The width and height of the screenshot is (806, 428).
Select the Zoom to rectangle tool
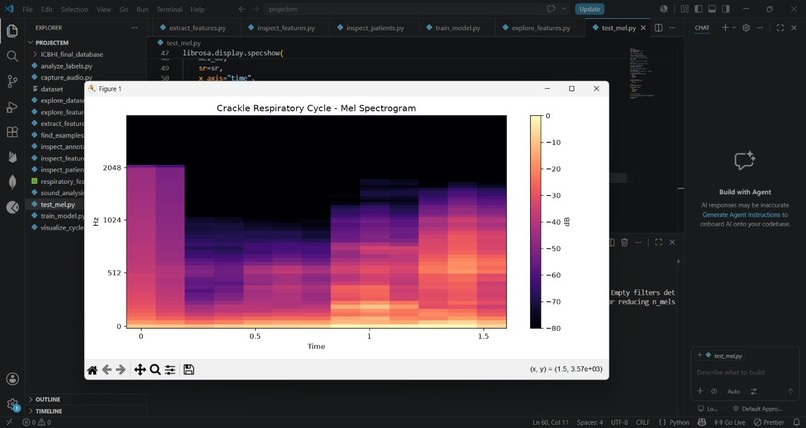[155, 370]
